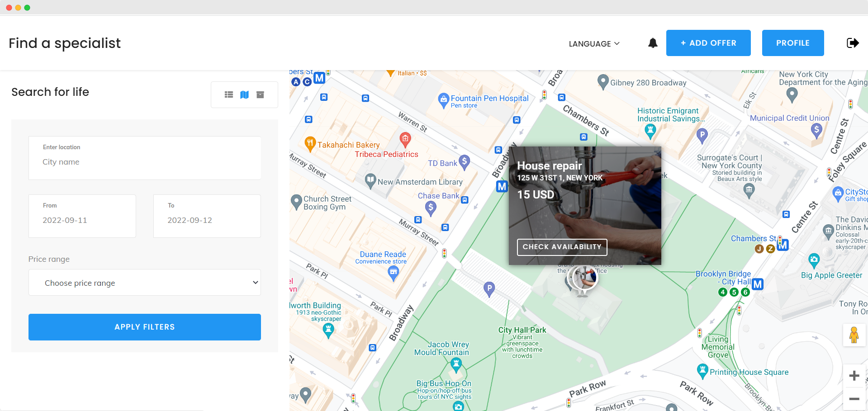Click the Fountain Pen Hospital shop pin
The width and height of the screenshot is (868, 411).
tap(444, 100)
